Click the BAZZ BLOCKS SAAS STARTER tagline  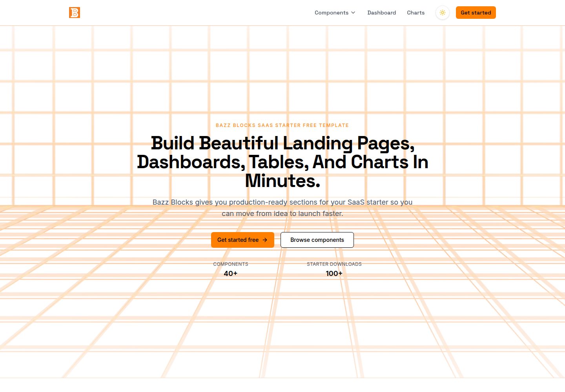(282, 125)
